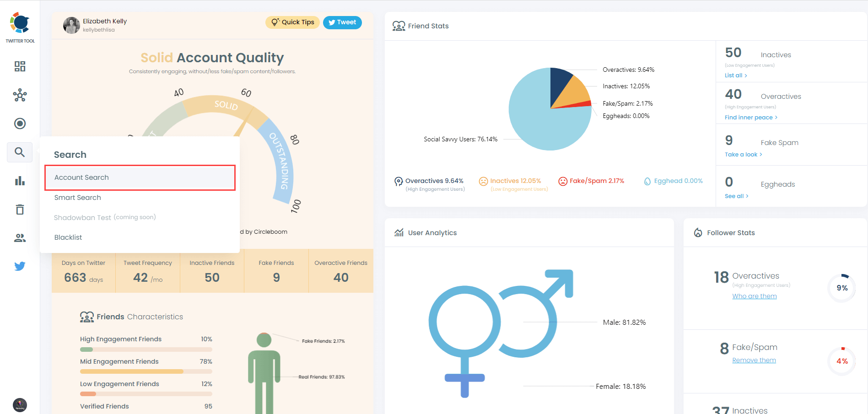Open the Search magnifier tool

tap(20, 152)
